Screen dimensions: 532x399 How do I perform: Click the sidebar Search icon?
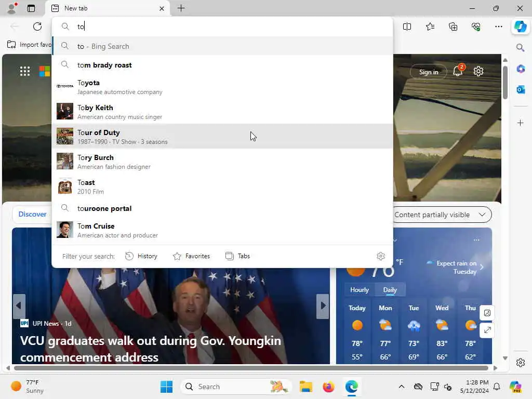pos(521,47)
